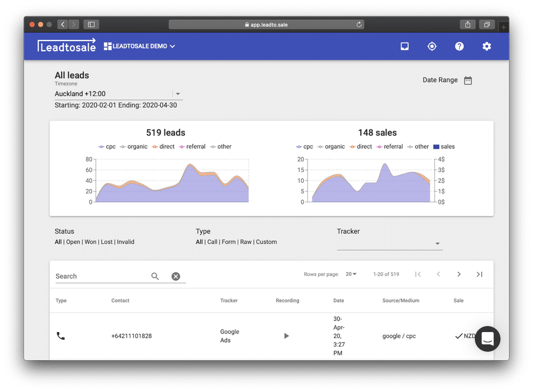Viewport: 533px width, 392px height.
Task: Toggle referral series in leads chart legend
Action: [x=192, y=147]
